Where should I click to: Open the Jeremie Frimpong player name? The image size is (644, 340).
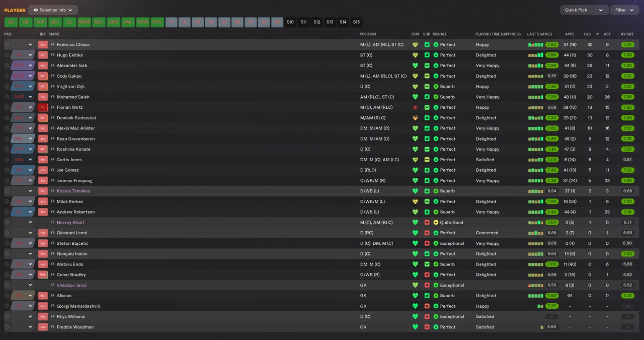pos(74,180)
